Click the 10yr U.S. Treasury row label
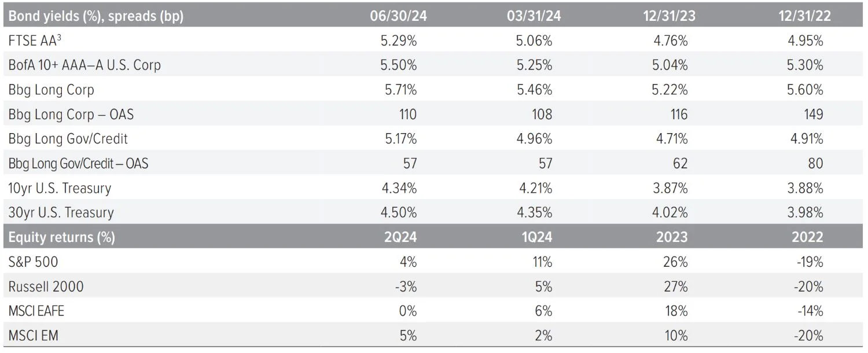 tap(60, 188)
